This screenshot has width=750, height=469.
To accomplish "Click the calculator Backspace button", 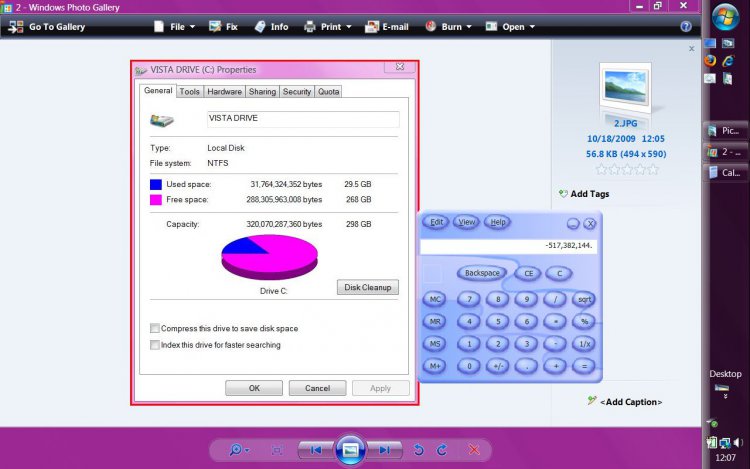I will 482,273.
